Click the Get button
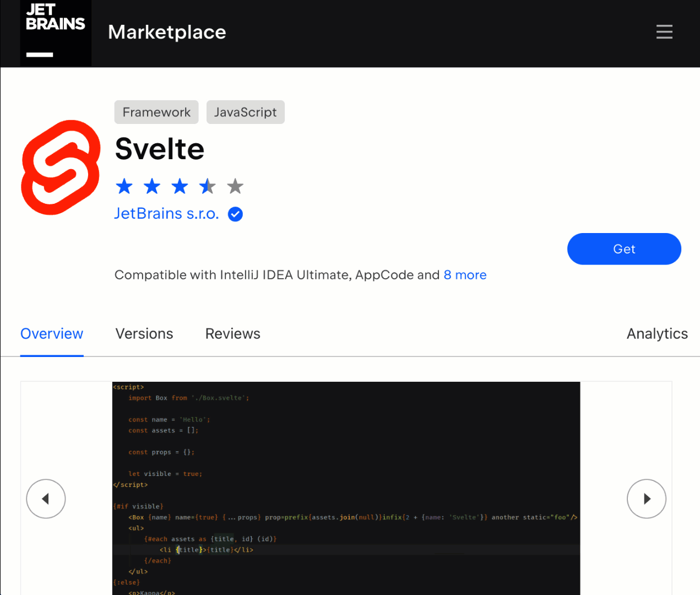The height and width of the screenshot is (595, 700). (624, 249)
